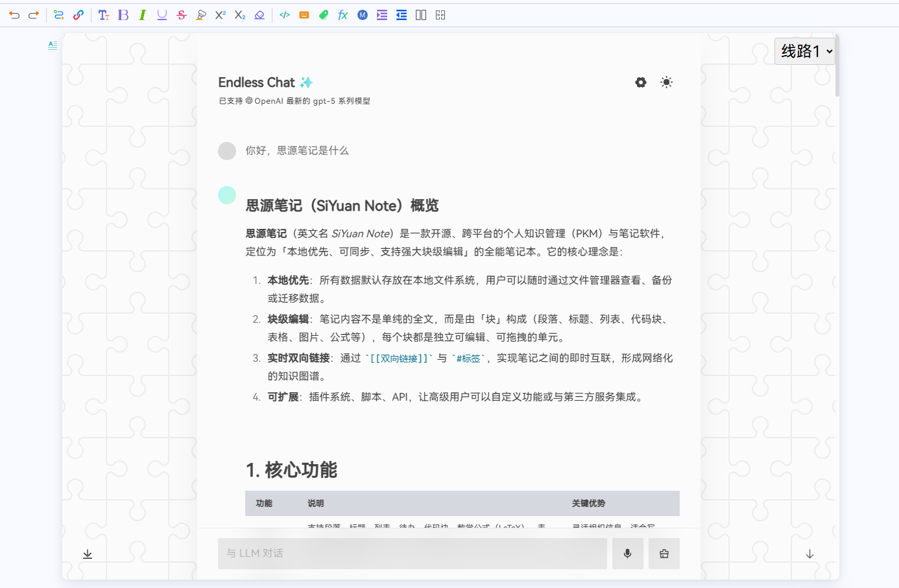Click the two-column layout icon

[x=421, y=15]
